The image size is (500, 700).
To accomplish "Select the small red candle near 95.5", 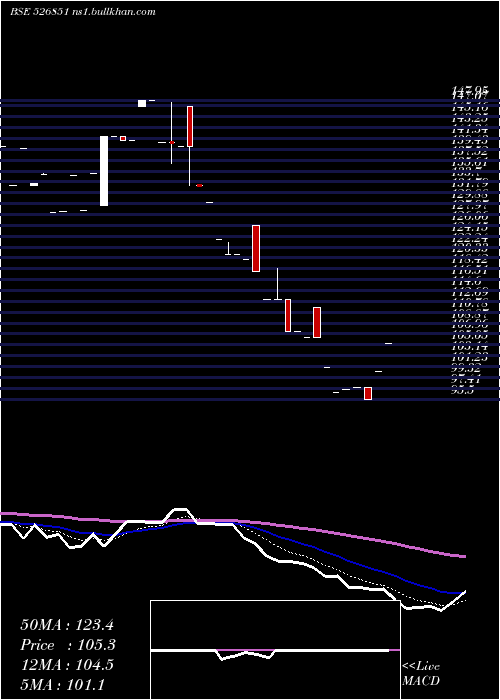I will (368, 393).
